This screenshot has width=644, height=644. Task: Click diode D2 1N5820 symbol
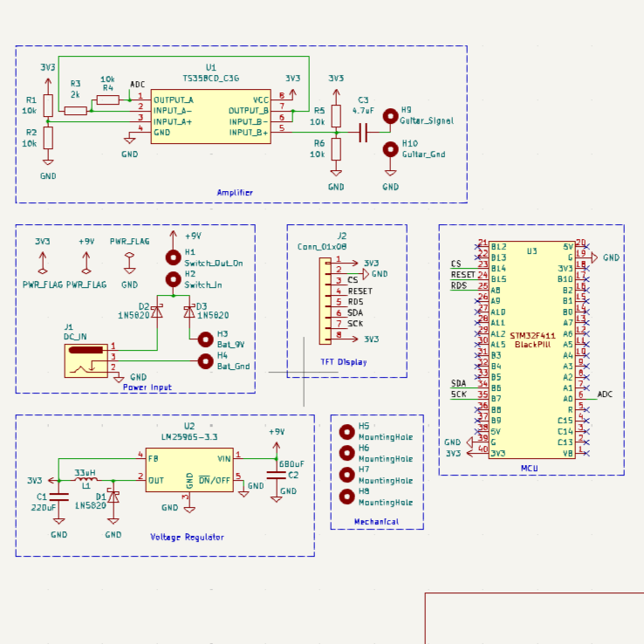pos(157,312)
